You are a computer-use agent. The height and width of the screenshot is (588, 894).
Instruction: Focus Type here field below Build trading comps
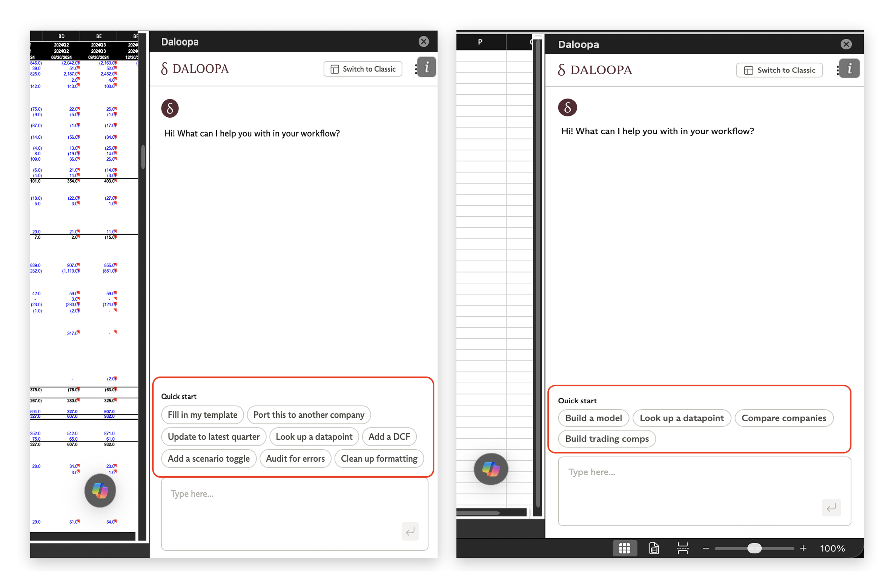click(x=704, y=491)
